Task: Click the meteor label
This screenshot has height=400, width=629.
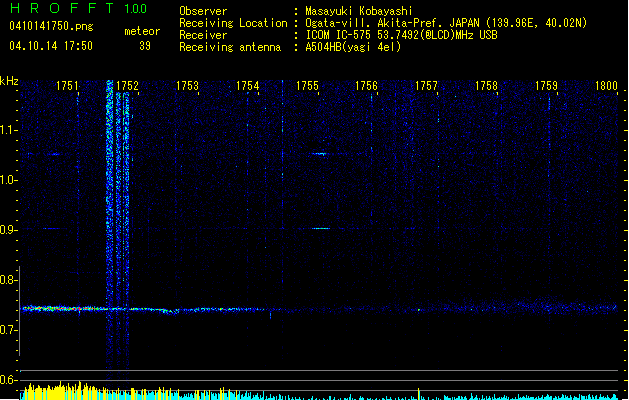Action: (x=142, y=31)
